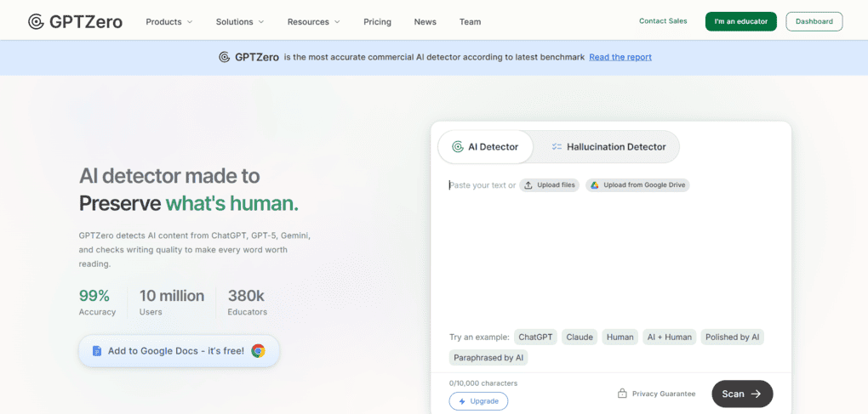
Task: Click the Google Docs document icon
Action: (97, 350)
